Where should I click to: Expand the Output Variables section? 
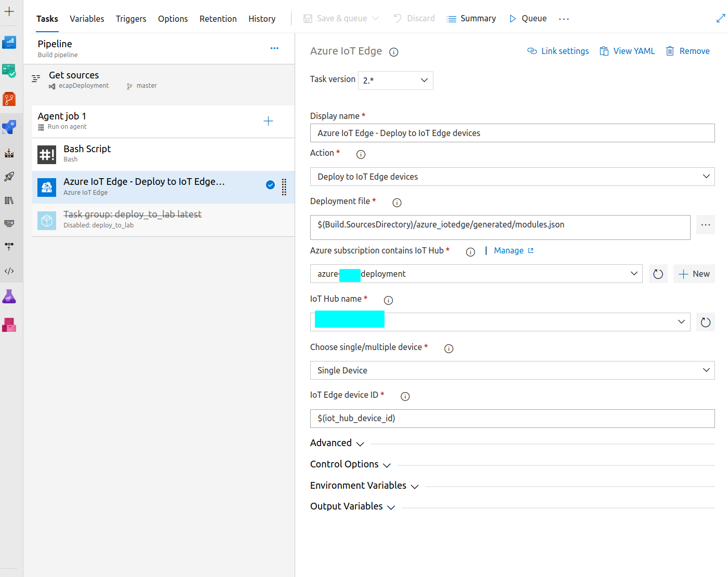pos(353,506)
